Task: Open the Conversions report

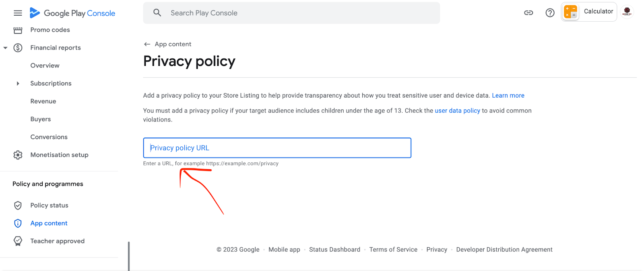Action: (49, 137)
